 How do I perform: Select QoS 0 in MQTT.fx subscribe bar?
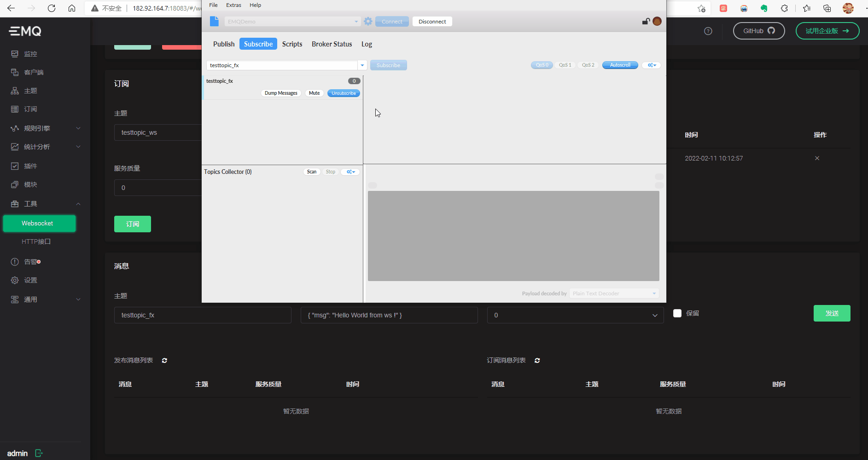tap(542, 65)
